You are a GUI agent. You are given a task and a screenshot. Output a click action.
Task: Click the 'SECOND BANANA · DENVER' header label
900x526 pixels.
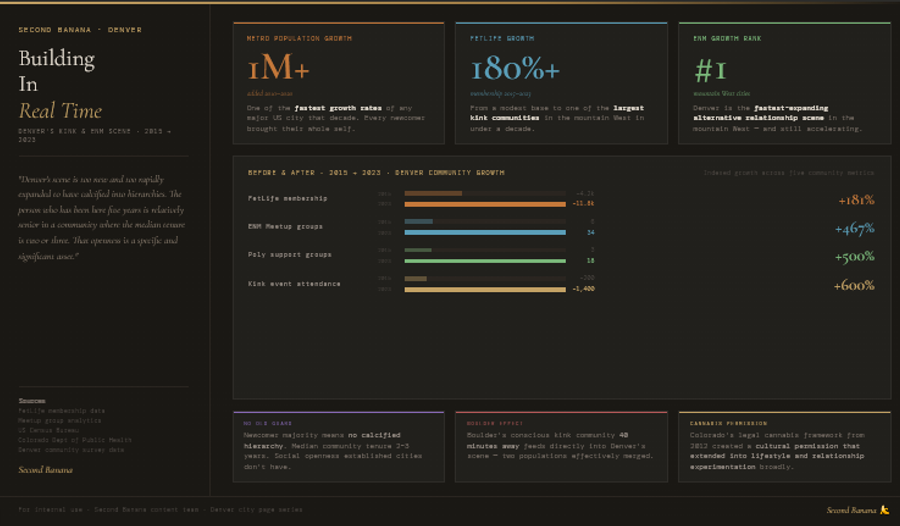(x=80, y=29)
